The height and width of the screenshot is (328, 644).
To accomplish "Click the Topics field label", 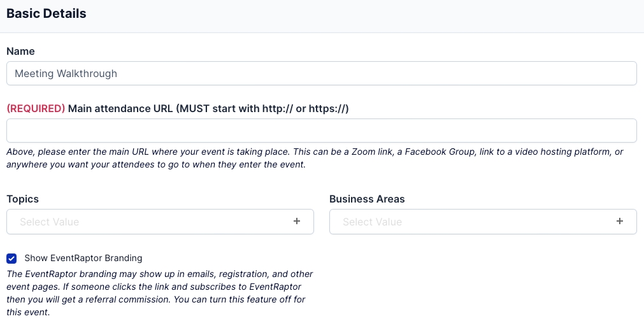I will tap(22, 199).
